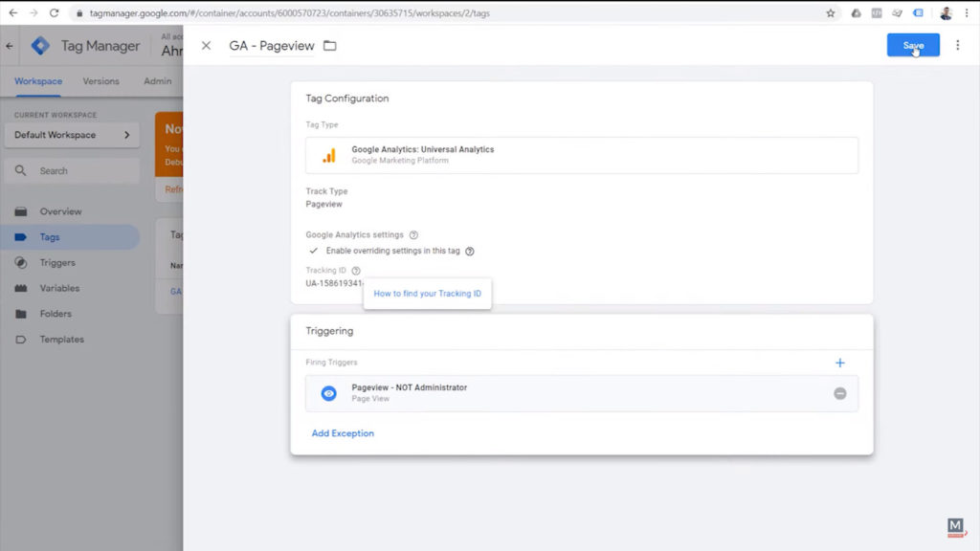Save the tag with the Save button
Viewport: 980px width, 551px height.
tap(912, 45)
